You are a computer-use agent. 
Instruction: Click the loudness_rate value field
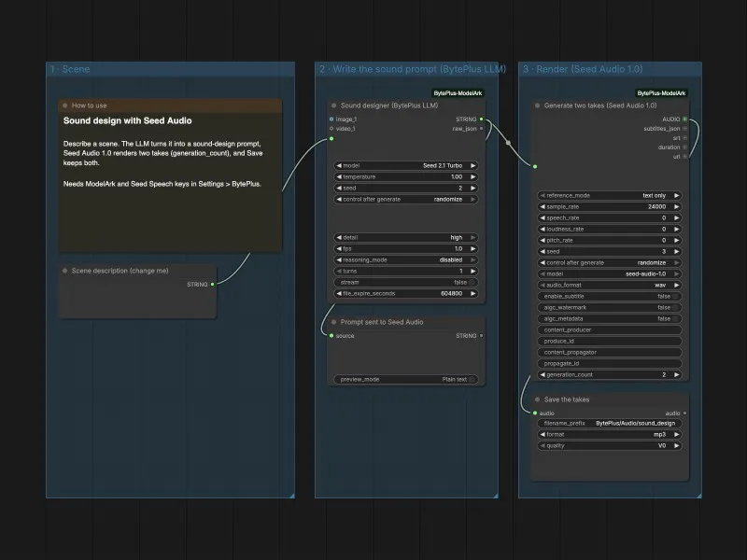pyautogui.click(x=610, y=230)
